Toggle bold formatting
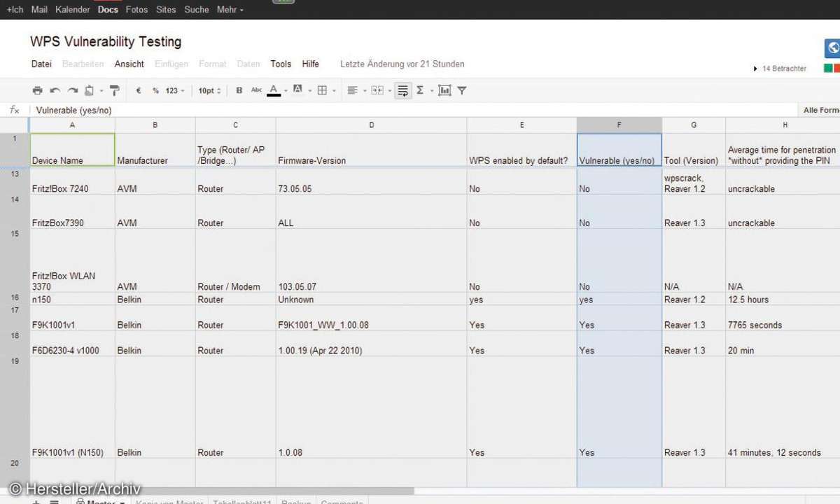840x504 pixels. coord(239,90)
